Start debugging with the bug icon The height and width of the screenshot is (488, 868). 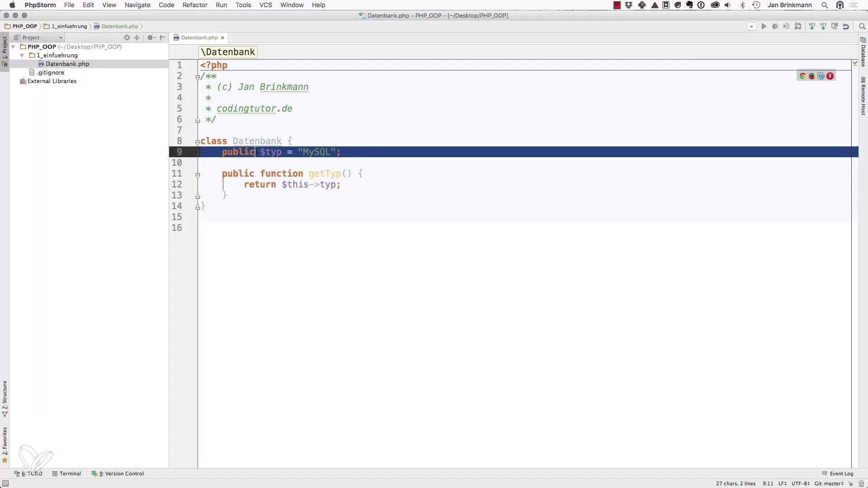click(775, 26)
